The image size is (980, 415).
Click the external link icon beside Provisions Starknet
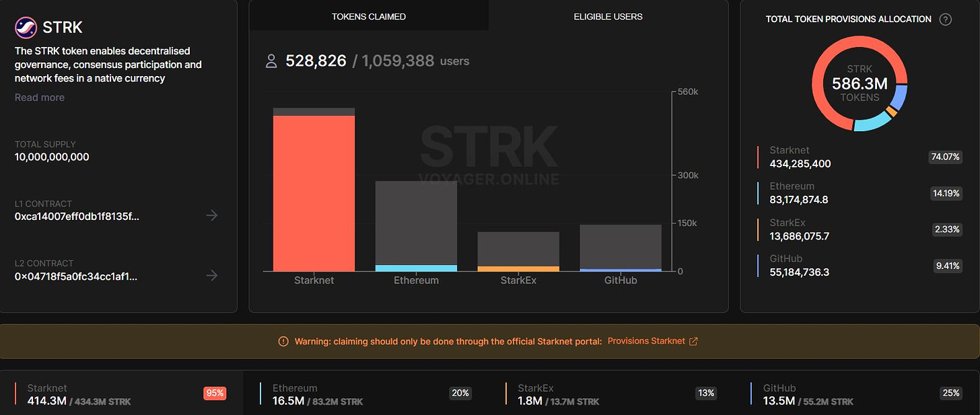tap(693, 341)
